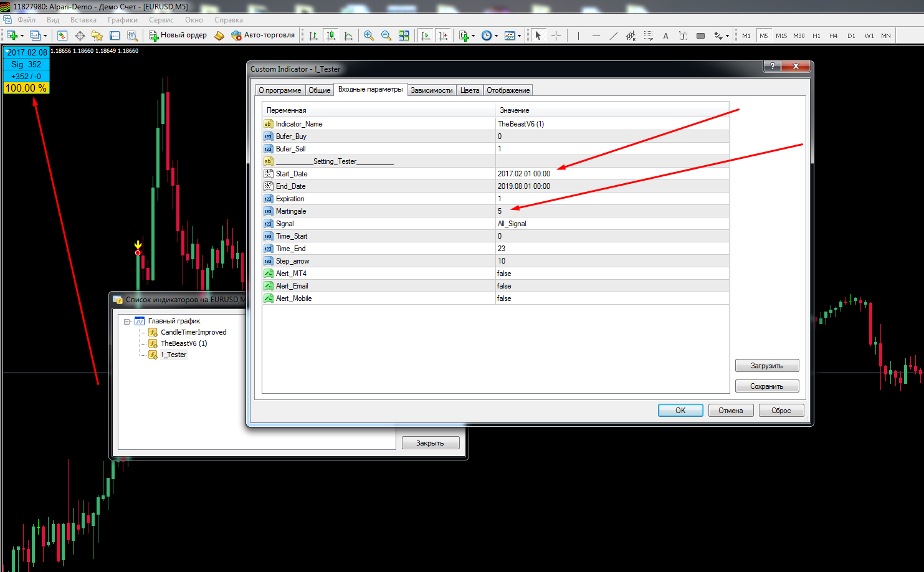Zoom in on the chart

point(369,36)
